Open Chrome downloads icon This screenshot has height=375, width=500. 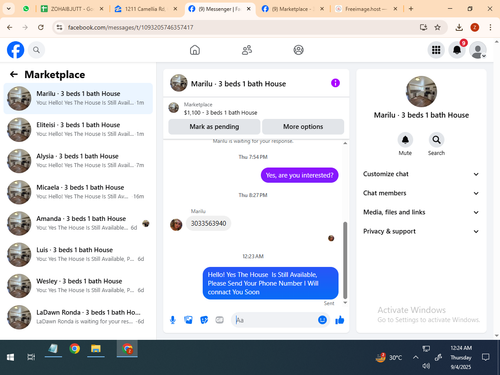click(x=459, y=27)
